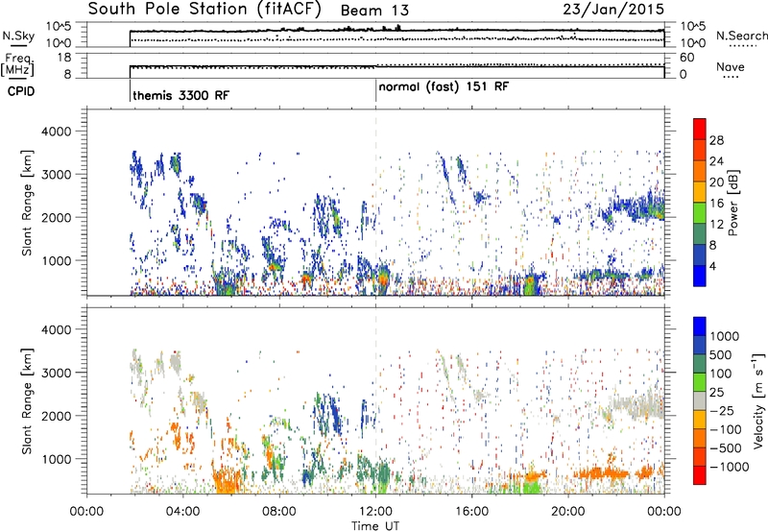This screenshot has height=532, width=768.
Task: Click the 'N.Sky' legend label
Action: pyautogui.click(x=18, y=36)
